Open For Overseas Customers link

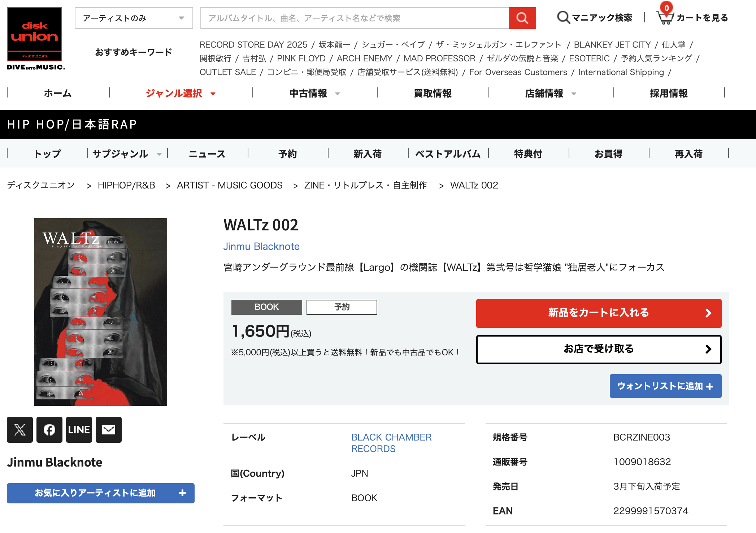(x=518, y=72)
